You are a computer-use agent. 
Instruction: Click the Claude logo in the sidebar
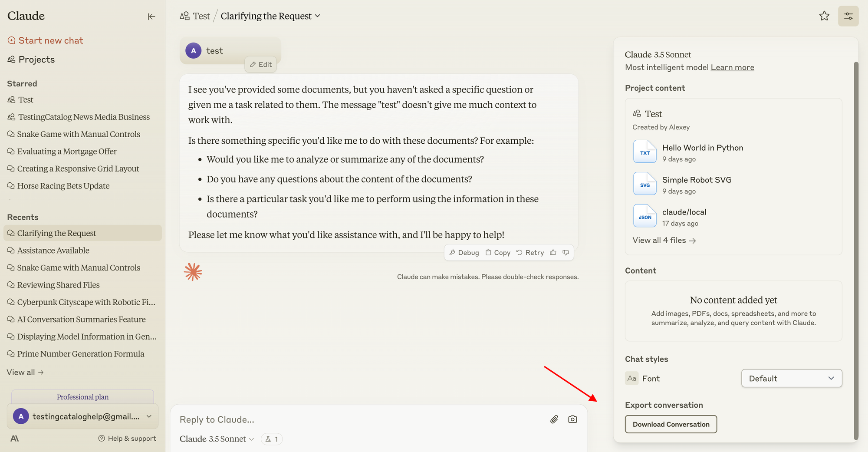pyautogui.click(x=26, y=16)
